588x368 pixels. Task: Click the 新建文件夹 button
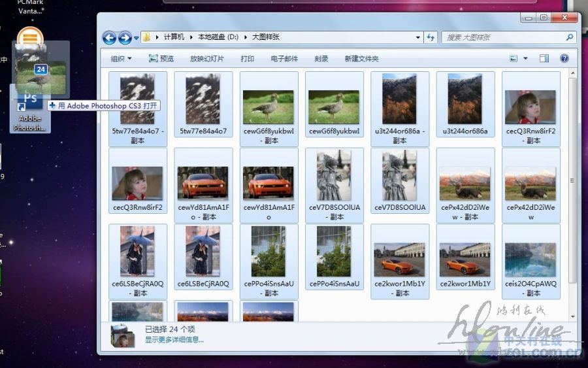(361, 59)
